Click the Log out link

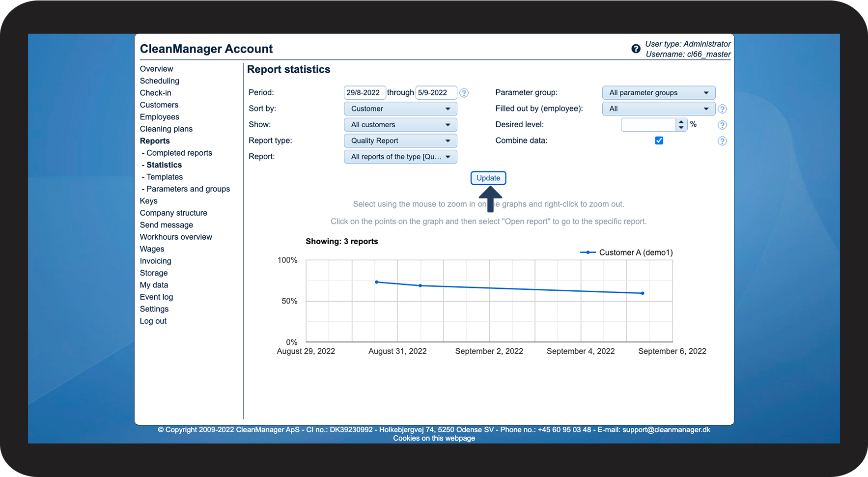pos(153,321)
